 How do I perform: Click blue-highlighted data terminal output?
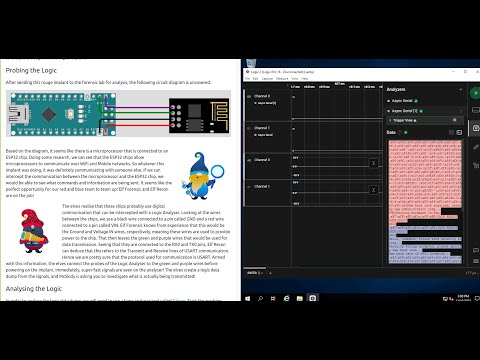(425, 244)
